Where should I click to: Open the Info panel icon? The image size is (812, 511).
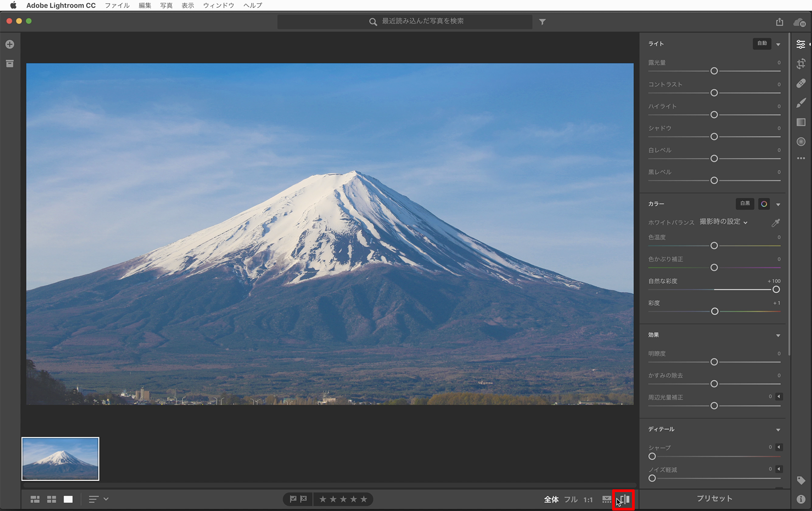click(x=801, y=499)
